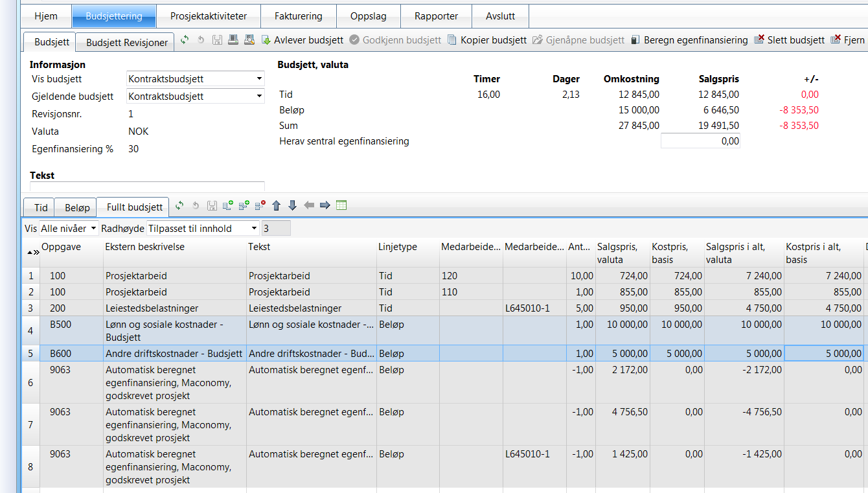
Task: Click the Godkjenn budsjett button
Action: (x=396, y=40)
